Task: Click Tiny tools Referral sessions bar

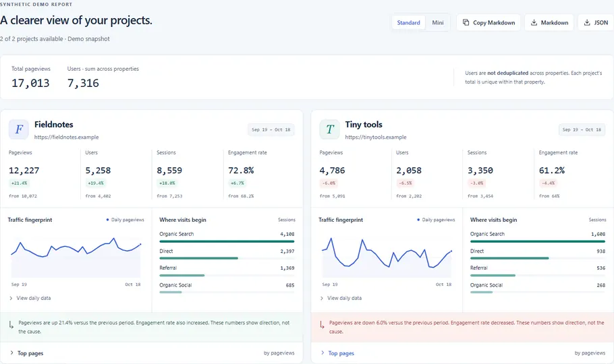Action: pos(493,276)
